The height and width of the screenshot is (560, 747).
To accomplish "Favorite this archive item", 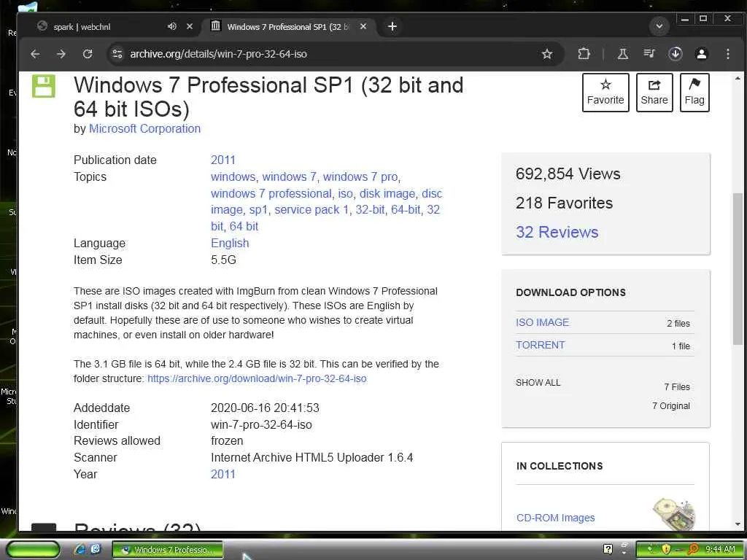I will (x=605, y=93).
